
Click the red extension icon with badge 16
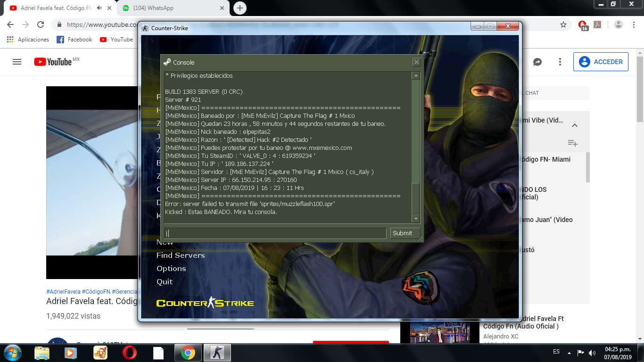[x=583, y=25]
